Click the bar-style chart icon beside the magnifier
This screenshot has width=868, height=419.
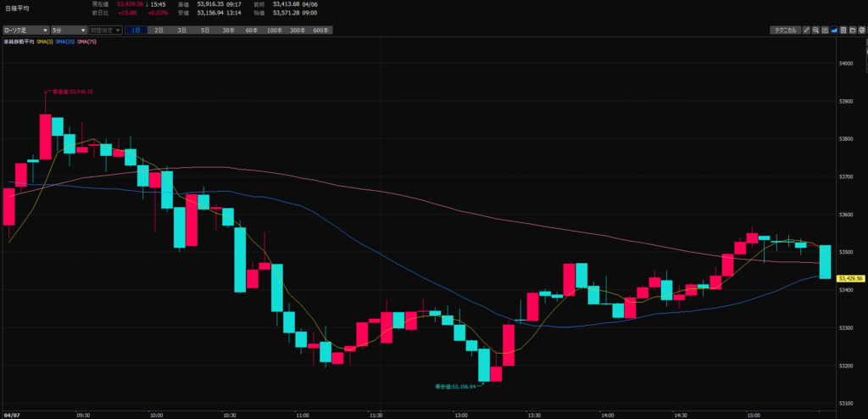(x=825, y=31)
